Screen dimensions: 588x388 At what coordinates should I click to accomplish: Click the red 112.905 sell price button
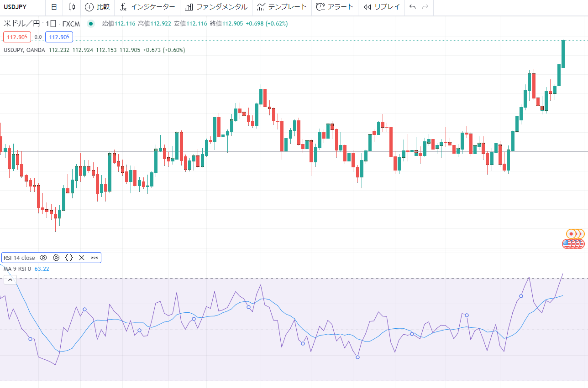click(x=17, y=37)
